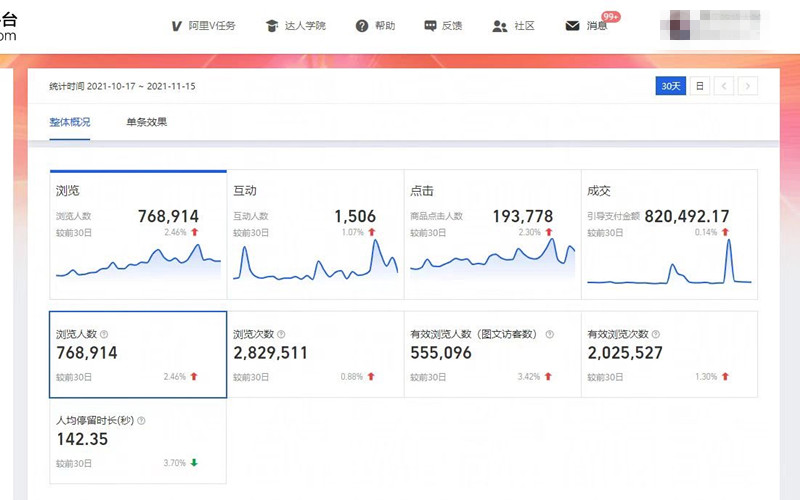Viewport: 800px width, 500px height.
Task: Click the 互动 trend sparkline chart
Action: 315,260
